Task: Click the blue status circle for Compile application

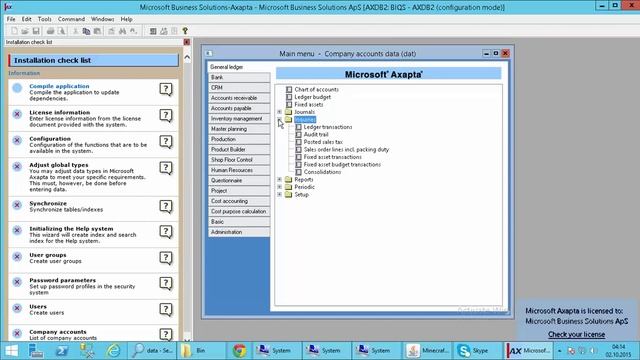Action: (x=17, y=88)
